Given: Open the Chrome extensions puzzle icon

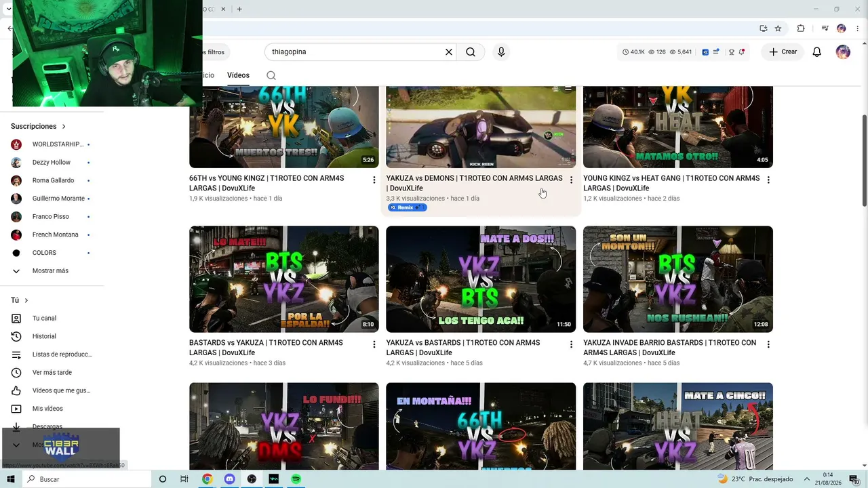Looking at the screenshot, I should [x=801, y=28].
